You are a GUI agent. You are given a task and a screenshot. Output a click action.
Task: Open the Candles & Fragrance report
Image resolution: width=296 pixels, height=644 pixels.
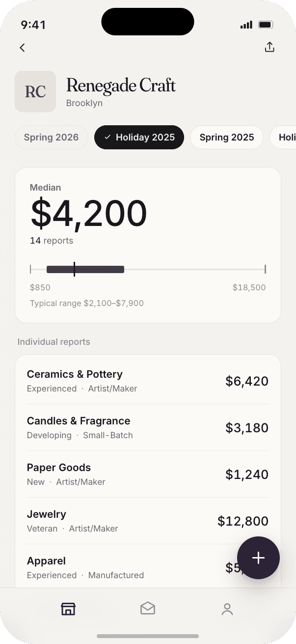coord(148,427)
